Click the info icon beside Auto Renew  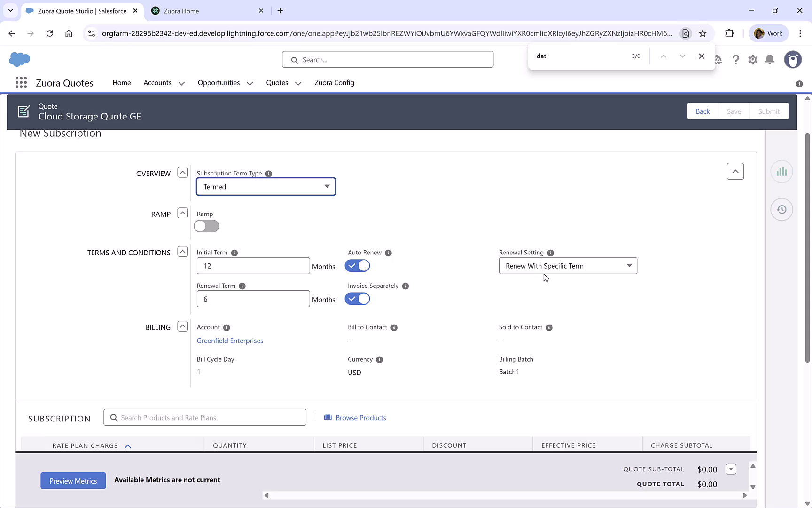click(x=388, y=253)
